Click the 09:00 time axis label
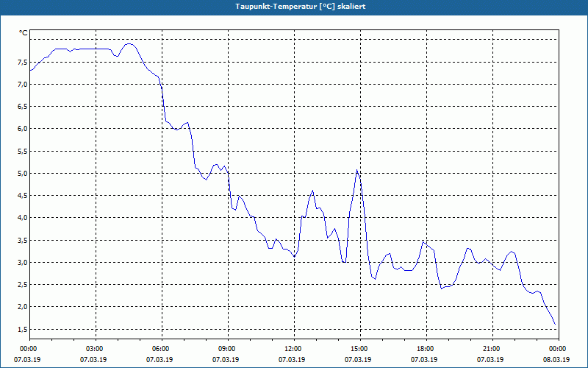This screenshot has height=368, width=588. coord(228,349)
